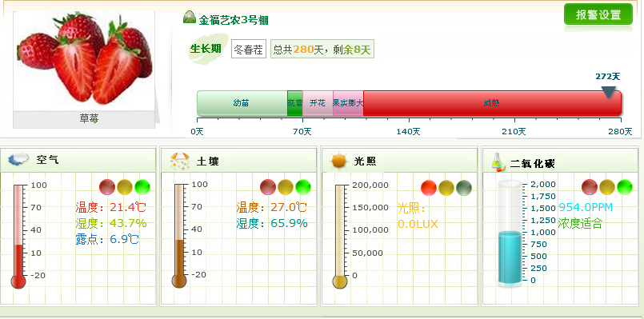Viewport: 644px width, 319px height.
Task: Click the greenhouse icon beside 金福艺农3号棚
Action: click(x=190, y=18)
